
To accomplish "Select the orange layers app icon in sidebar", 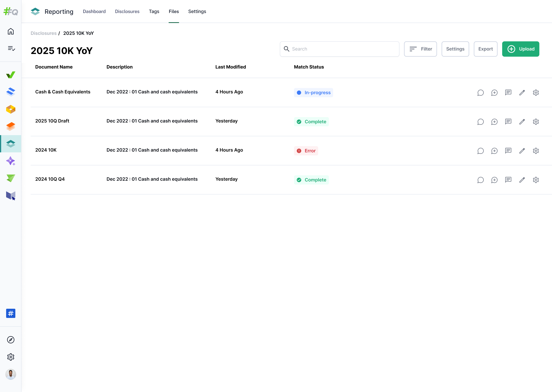I will pos(11,126).
